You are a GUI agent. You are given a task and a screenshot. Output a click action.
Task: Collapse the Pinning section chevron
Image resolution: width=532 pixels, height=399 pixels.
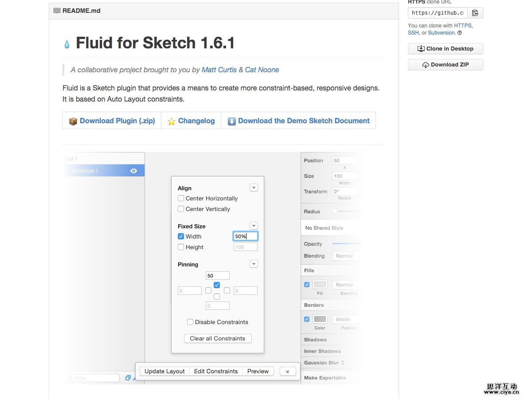click(x=254, y=264)
